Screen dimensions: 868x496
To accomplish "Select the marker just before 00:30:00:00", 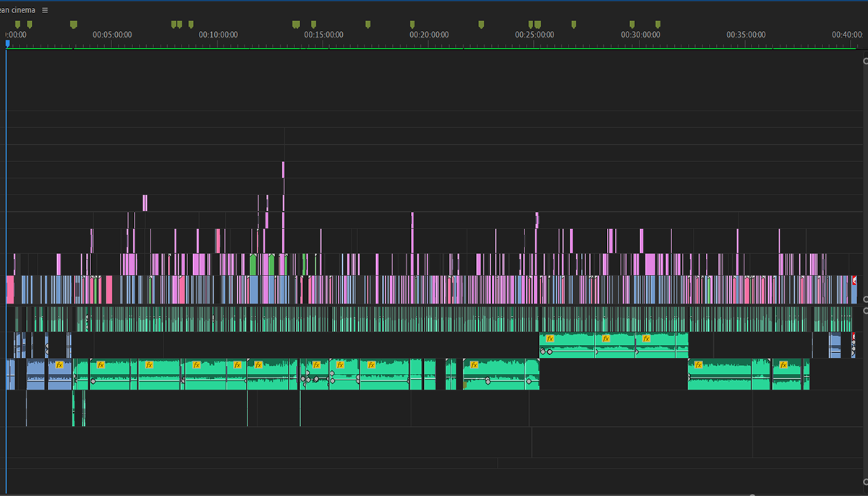I will click(x=631, y=25).
